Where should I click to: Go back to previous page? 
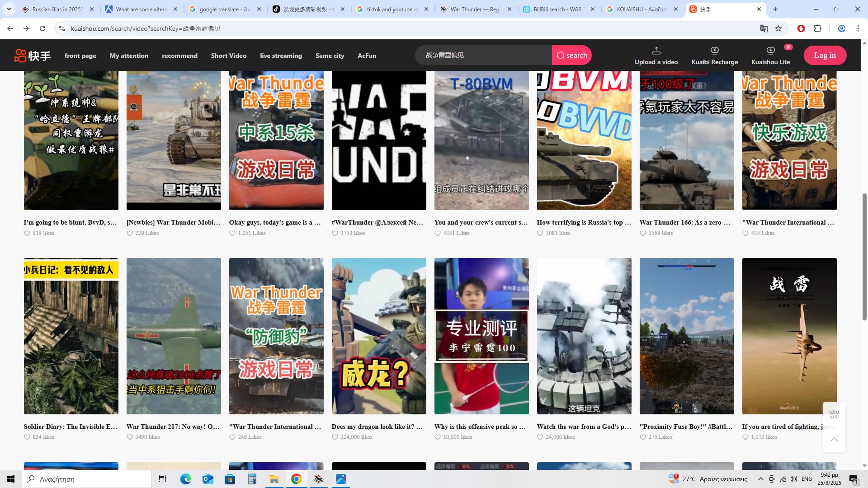[x=10, y=28]
